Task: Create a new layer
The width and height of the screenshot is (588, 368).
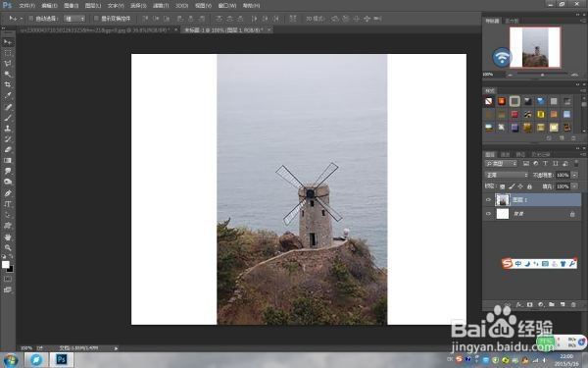Action: (x=563, y=304)
